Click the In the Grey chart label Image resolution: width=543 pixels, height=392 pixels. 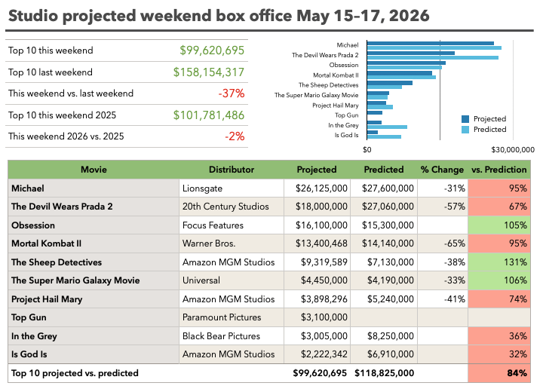[343, 125]
